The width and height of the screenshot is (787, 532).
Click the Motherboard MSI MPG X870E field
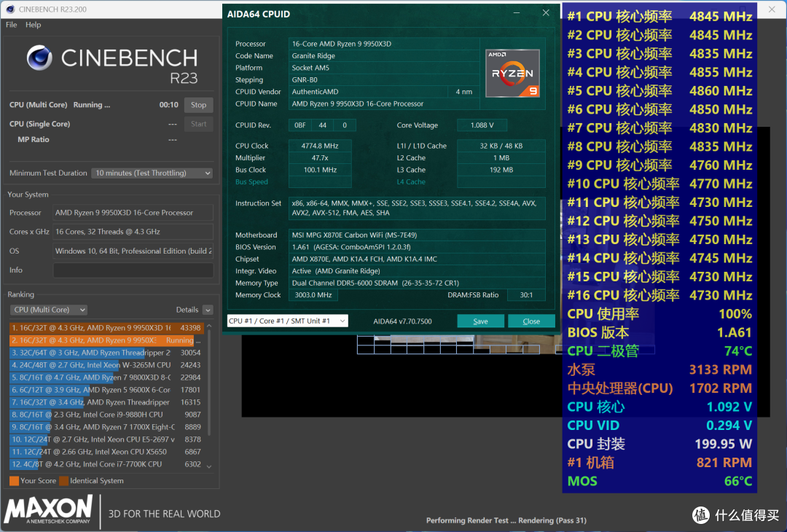click(417, 235)
